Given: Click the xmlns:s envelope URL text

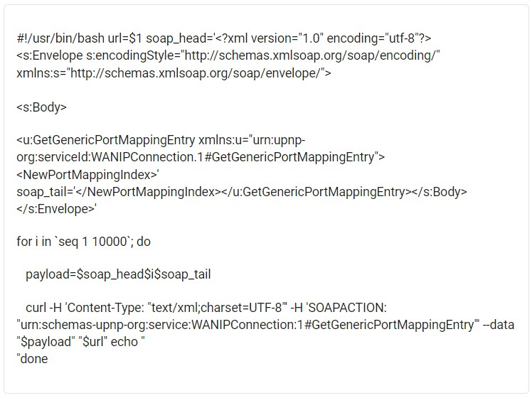Looking at the screenshot, I should 174,73.
